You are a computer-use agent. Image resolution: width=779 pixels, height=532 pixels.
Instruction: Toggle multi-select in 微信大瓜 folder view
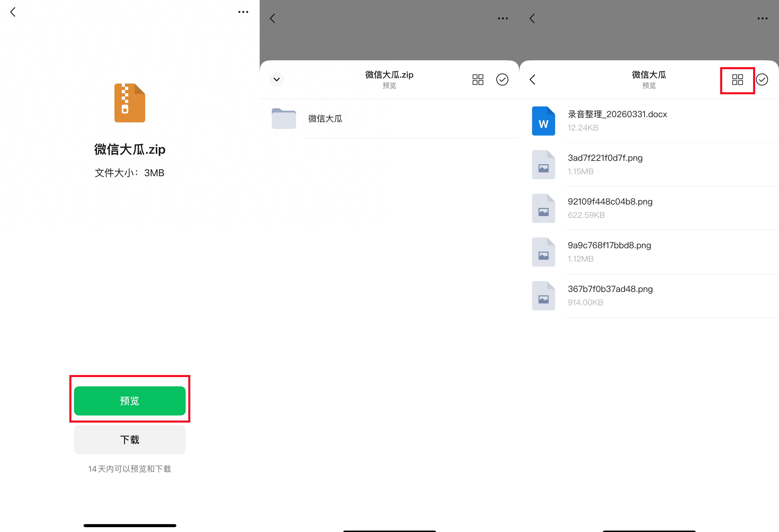[762, 79]
